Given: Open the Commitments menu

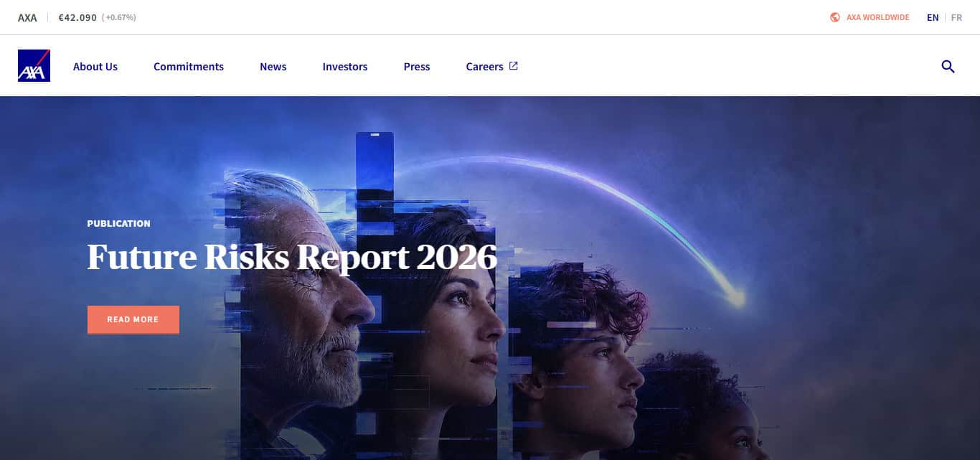Looking at the screenshot, I should pos(189,67).
